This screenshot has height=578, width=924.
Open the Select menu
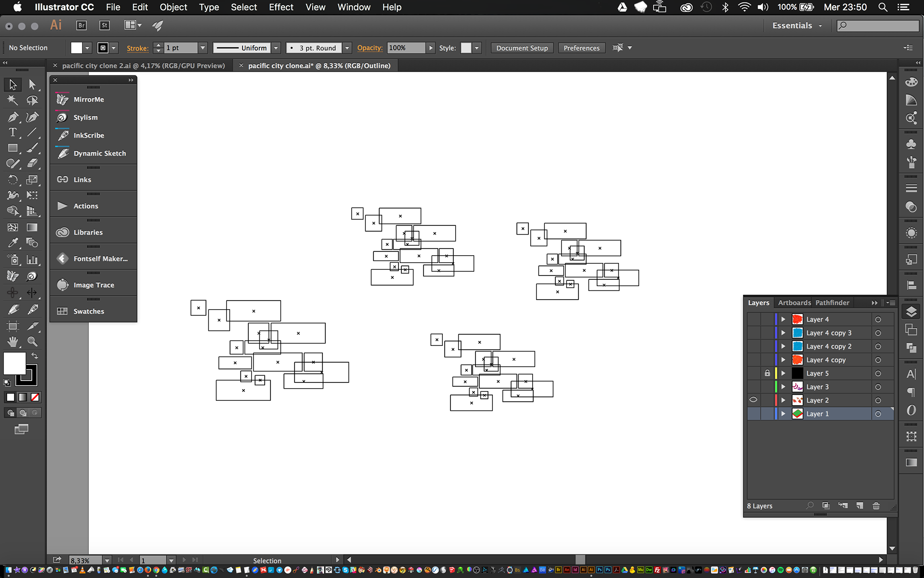coord(244,7)
